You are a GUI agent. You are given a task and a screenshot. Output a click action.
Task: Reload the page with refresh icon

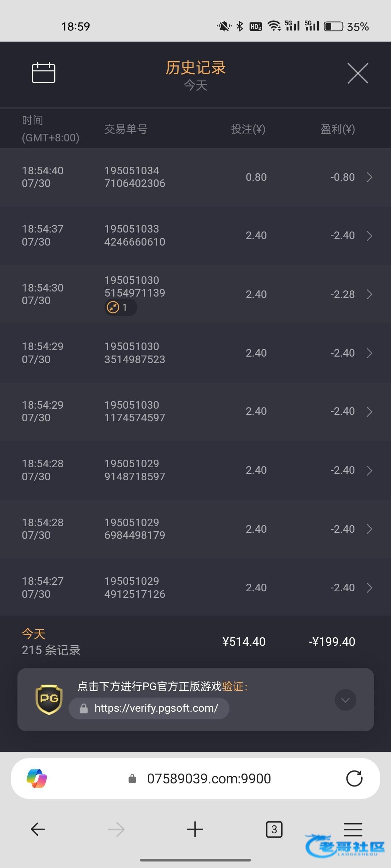point(354,778)
